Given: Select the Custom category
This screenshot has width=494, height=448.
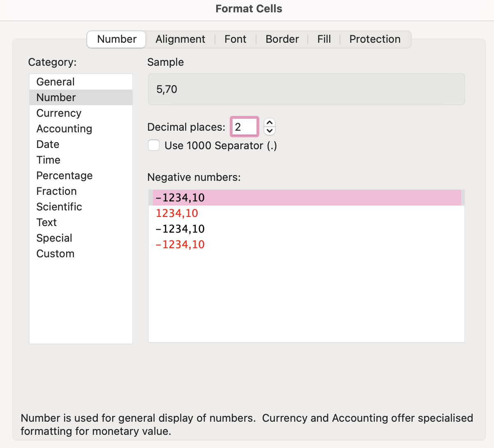Looking at the screenshot, I should tap(81, 254).
